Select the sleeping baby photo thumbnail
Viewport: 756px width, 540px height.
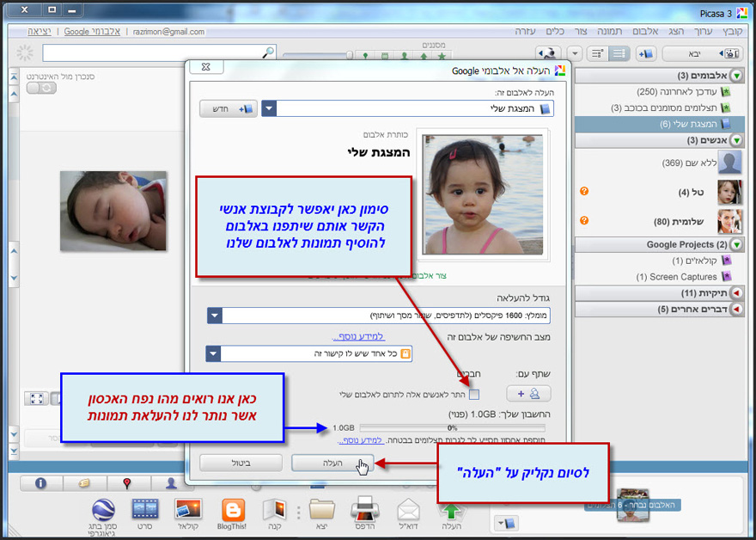(x=113, y=211)
